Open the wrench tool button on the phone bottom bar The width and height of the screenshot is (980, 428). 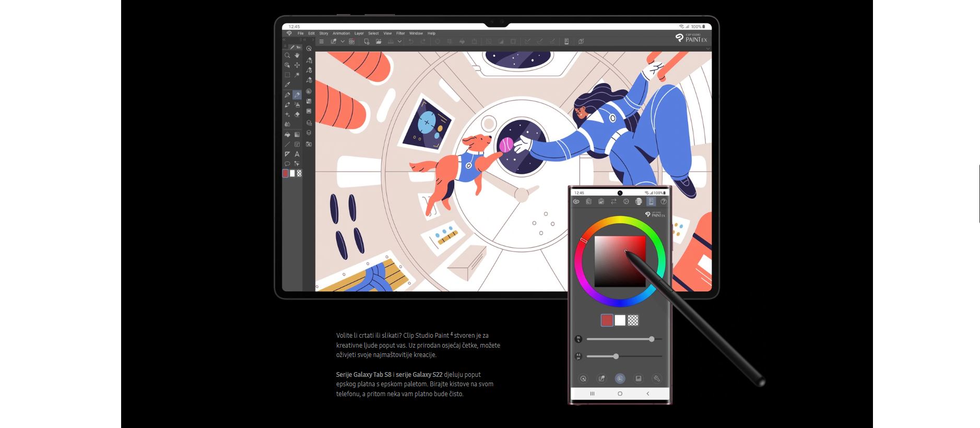click(657, 378)
